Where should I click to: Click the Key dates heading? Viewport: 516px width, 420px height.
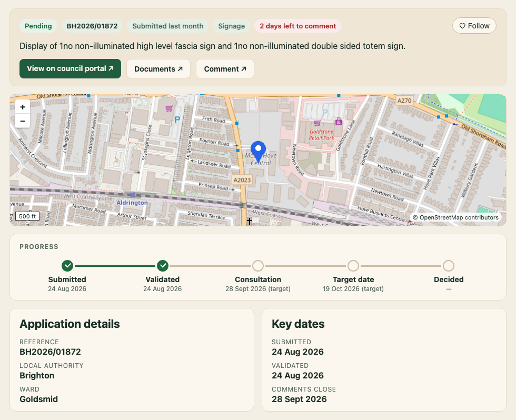298,324
